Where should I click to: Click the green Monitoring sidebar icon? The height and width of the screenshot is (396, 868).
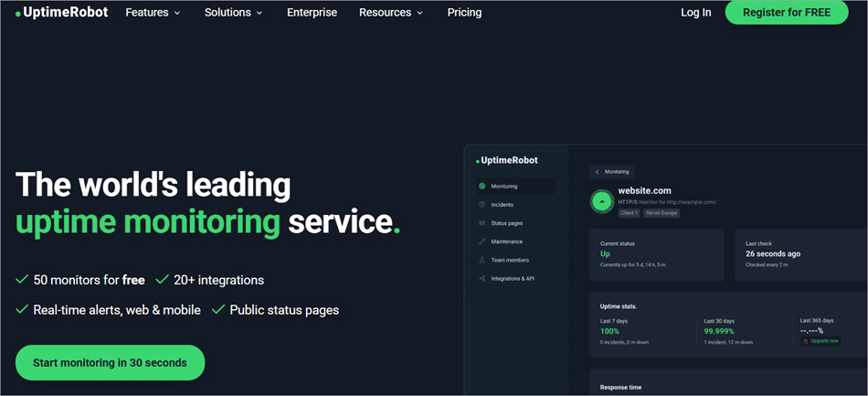pos(482,186)
